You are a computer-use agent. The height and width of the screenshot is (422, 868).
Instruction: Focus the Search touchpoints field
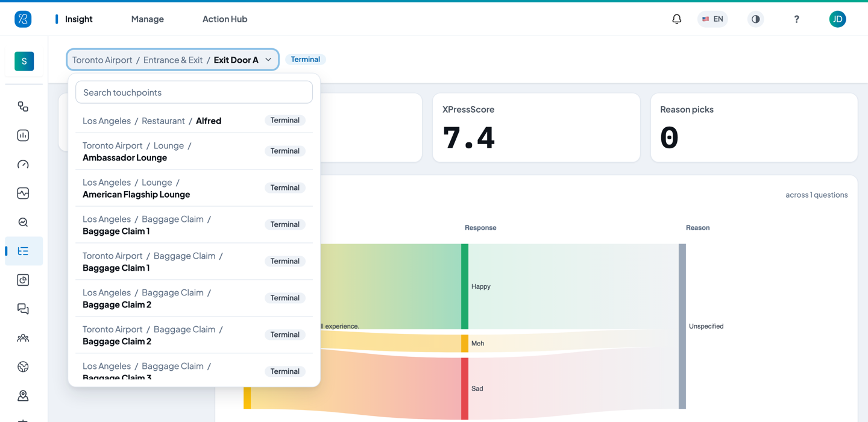click(194, 92)
